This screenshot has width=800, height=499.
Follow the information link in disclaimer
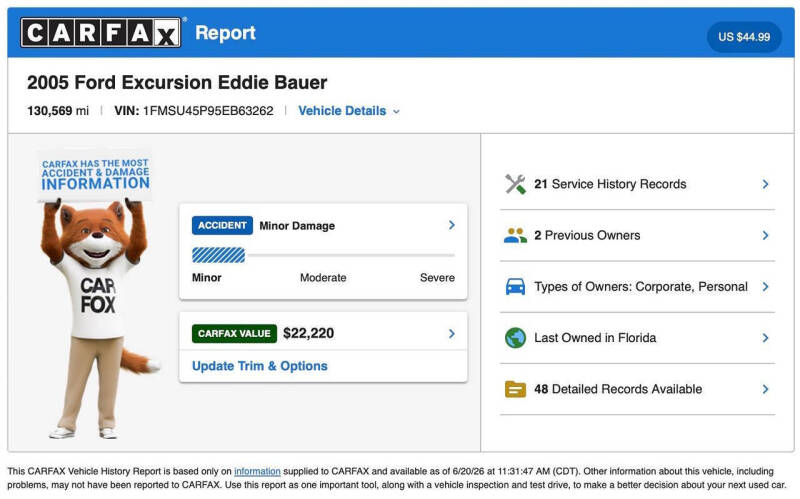coord(257,471)
